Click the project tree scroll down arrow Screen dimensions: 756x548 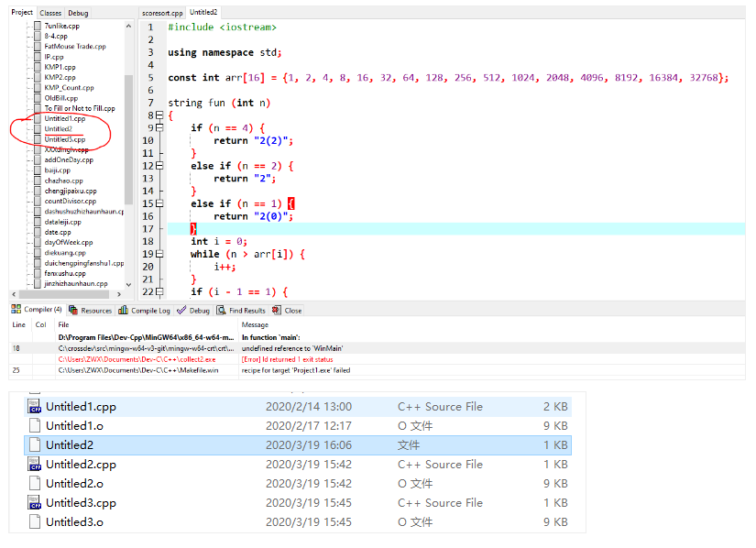[128, 284]
